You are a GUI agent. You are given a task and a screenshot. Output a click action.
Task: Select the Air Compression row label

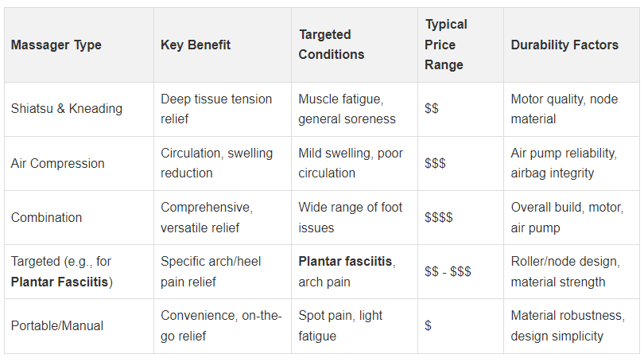(x=58, y=163)
